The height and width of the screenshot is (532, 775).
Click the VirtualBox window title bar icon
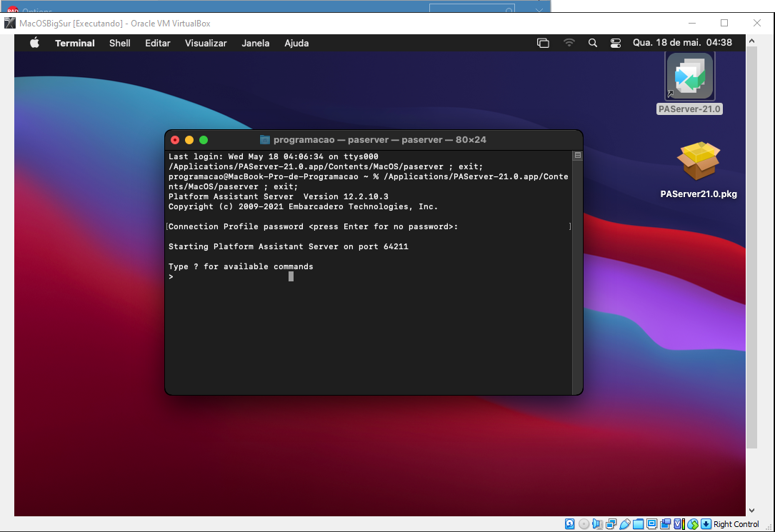(x=10, y=23)
